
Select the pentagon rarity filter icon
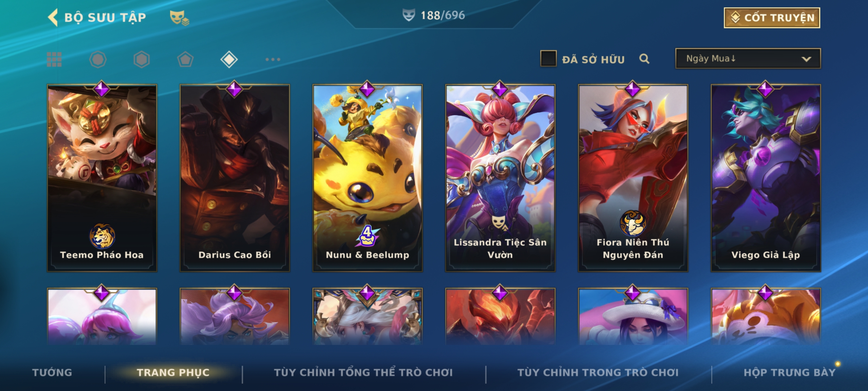[185, 59]
